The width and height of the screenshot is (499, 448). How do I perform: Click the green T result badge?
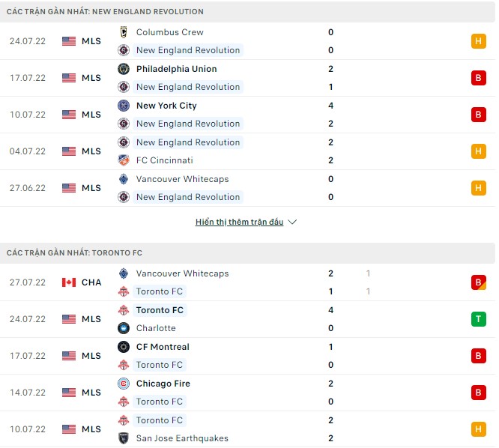(x=478, y=319)
